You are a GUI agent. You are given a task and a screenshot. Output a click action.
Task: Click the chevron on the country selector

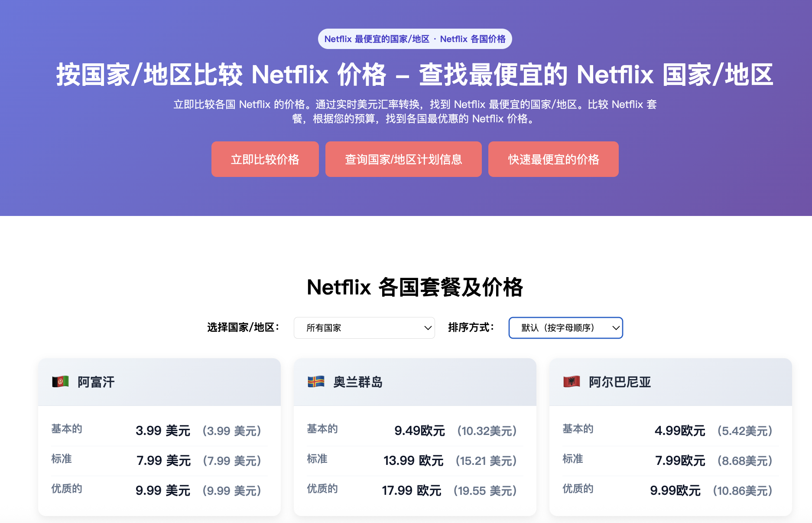427,328
